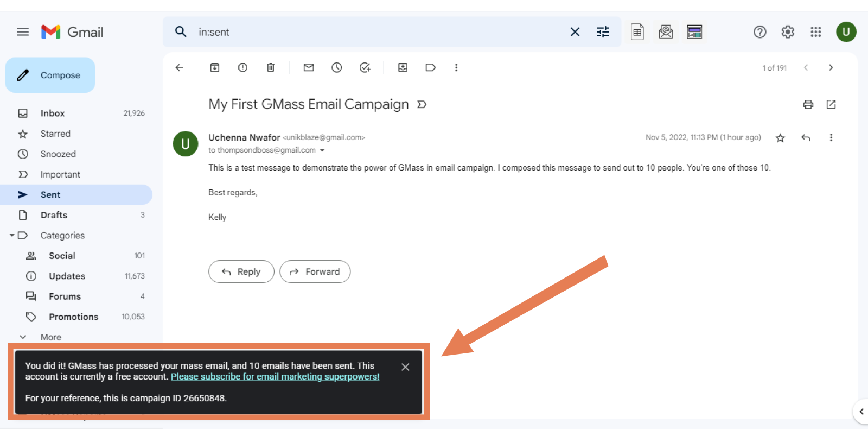Add this email to Tasks
868x442 pixels.
(365, 67)
